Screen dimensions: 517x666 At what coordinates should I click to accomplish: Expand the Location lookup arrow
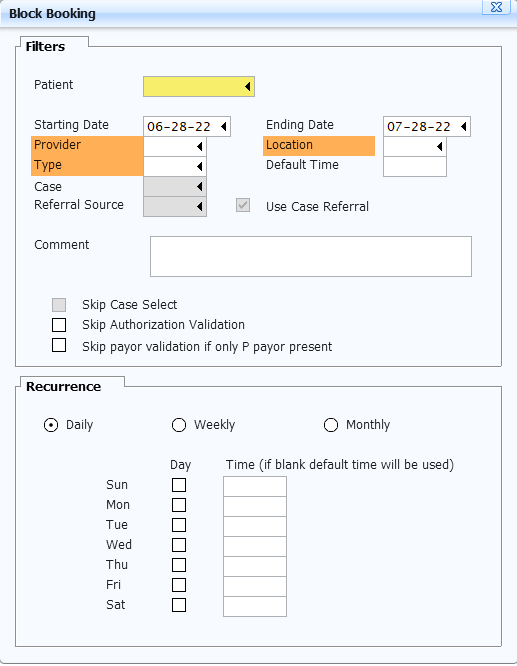coord(439,147)
